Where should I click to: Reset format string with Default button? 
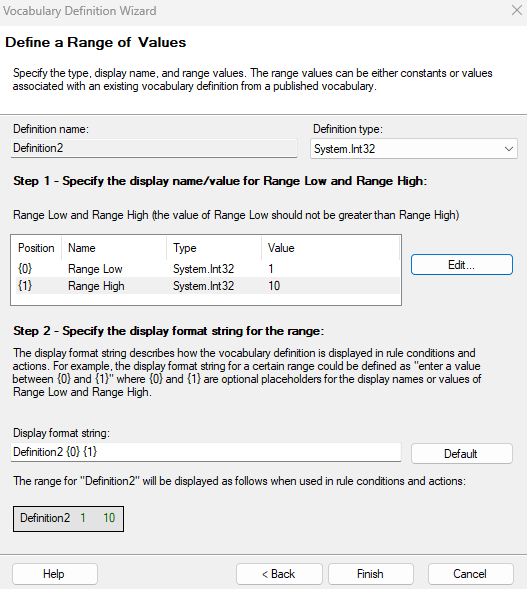point(462,453)
